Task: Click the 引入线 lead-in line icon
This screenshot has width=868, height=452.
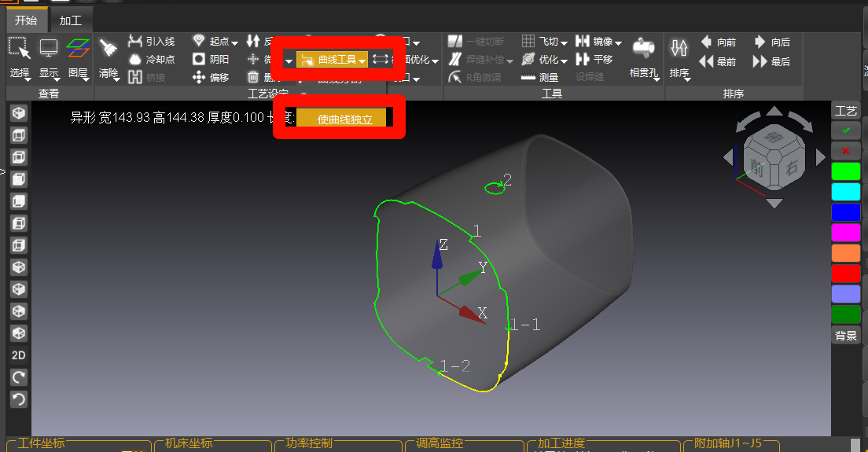Action: click(135, 41)
